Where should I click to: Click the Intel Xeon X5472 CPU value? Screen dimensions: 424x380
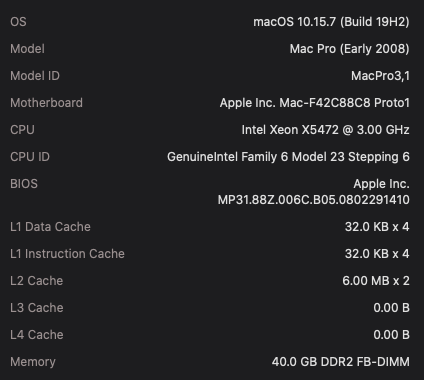326,130
